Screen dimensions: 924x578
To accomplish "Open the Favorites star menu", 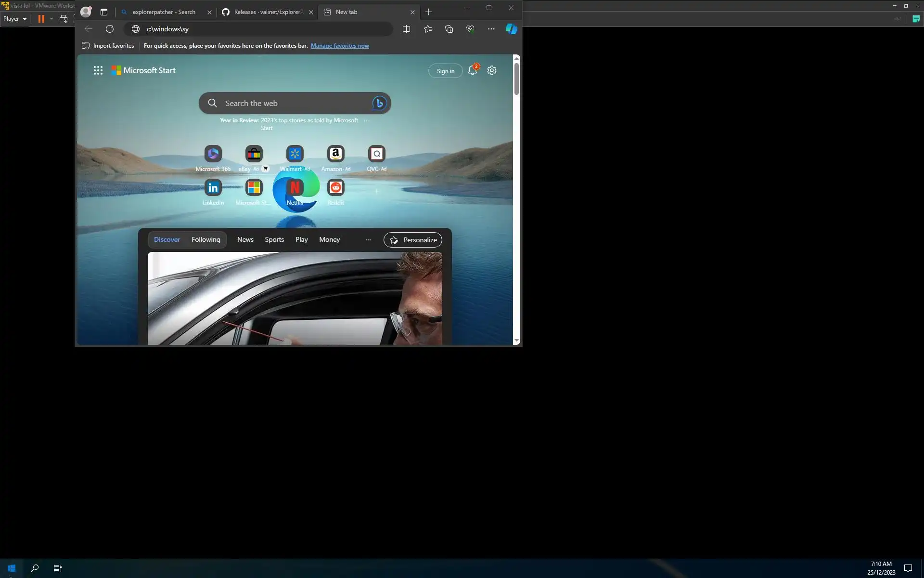I will pos(428,29).
